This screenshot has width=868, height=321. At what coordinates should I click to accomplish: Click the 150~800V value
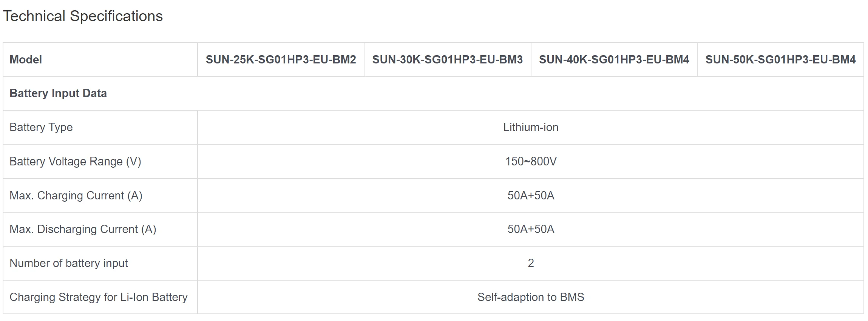tap(531, 162)
